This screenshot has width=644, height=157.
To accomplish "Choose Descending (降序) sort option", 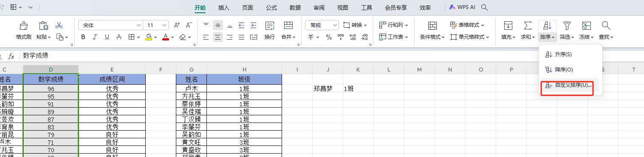I will [571, 70].
